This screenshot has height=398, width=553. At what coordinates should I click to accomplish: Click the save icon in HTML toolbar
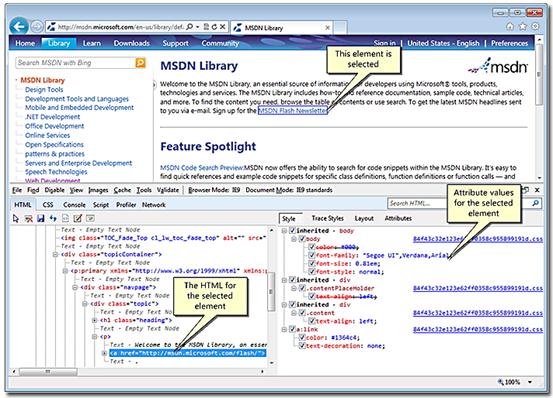click(41, 219)
